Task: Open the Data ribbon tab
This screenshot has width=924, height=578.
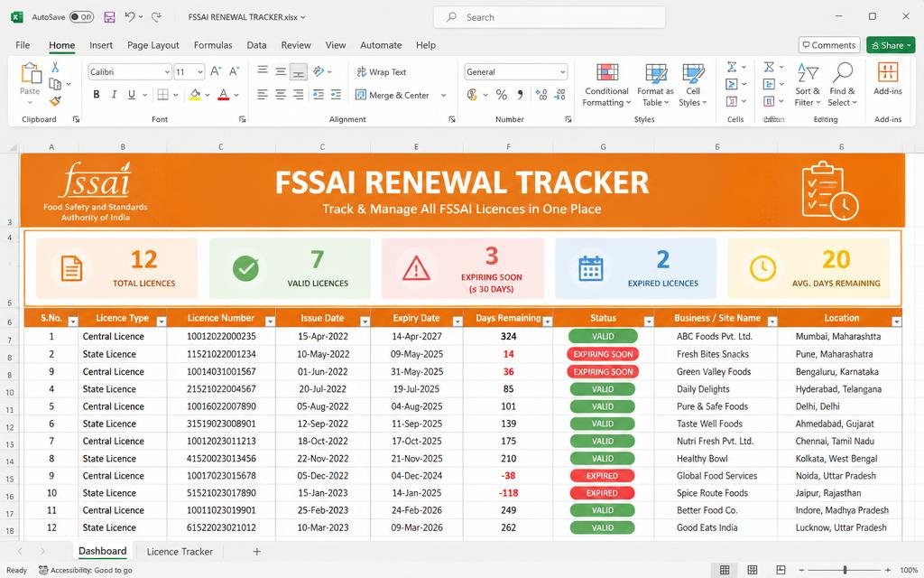Action: 256,45
